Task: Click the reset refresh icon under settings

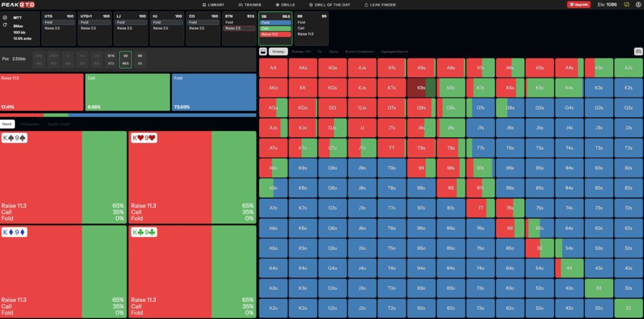Action: pyautogui.click(x=5, y=25)
